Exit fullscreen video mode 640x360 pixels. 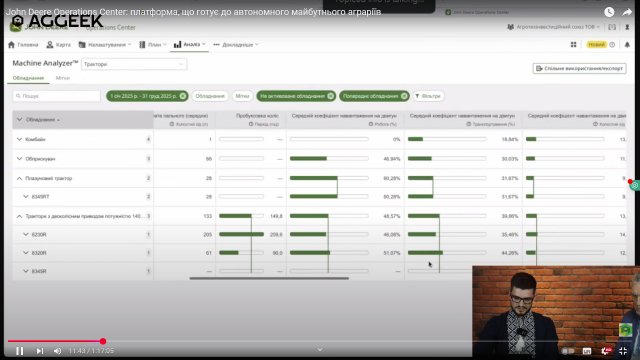coord(623,351)
